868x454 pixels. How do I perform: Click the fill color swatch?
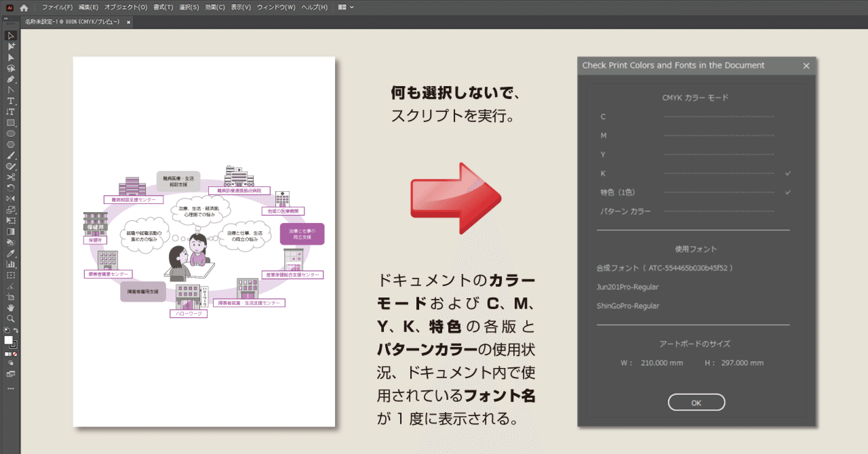[x=8, y=339]
